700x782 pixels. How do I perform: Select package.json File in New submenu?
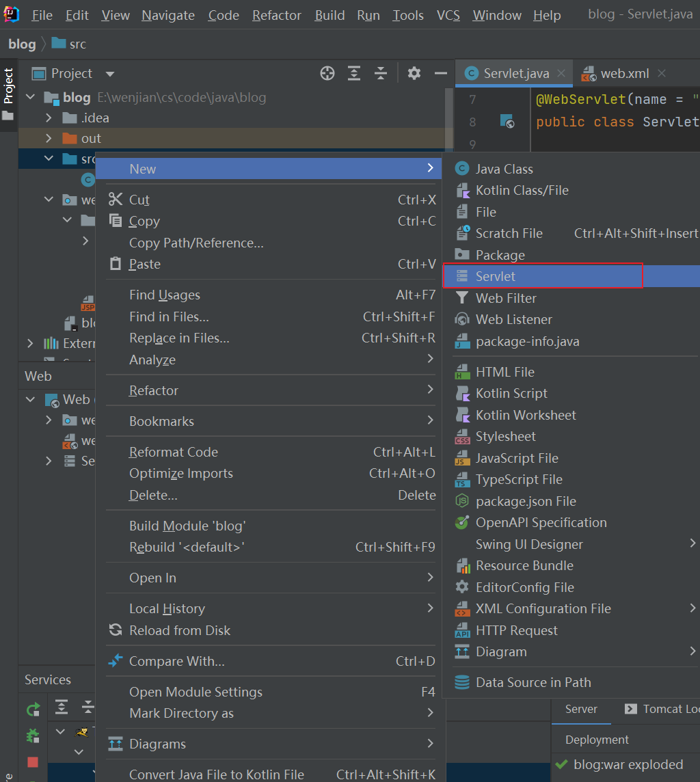pos(571,501)
